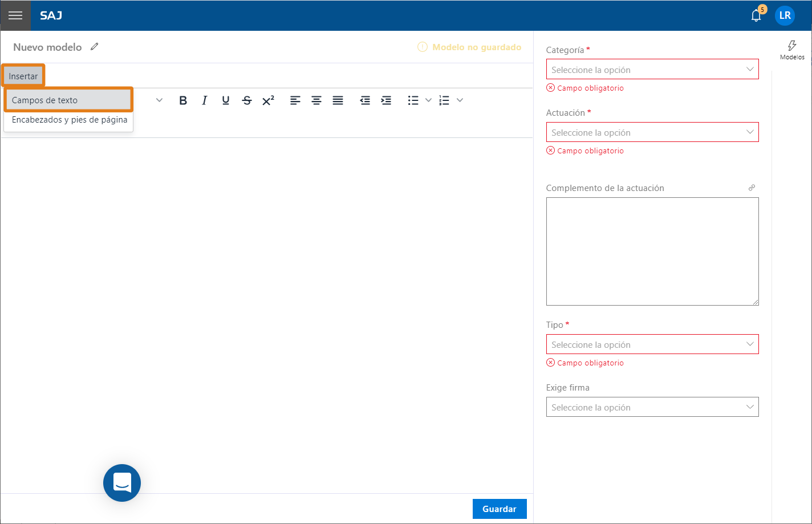
Task: Toggle strikethrough formatting
Action: point(247,100)
